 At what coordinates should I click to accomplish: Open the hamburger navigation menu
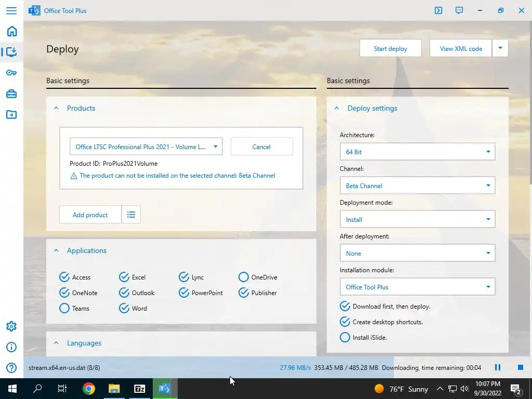click(x=11, y=10)
